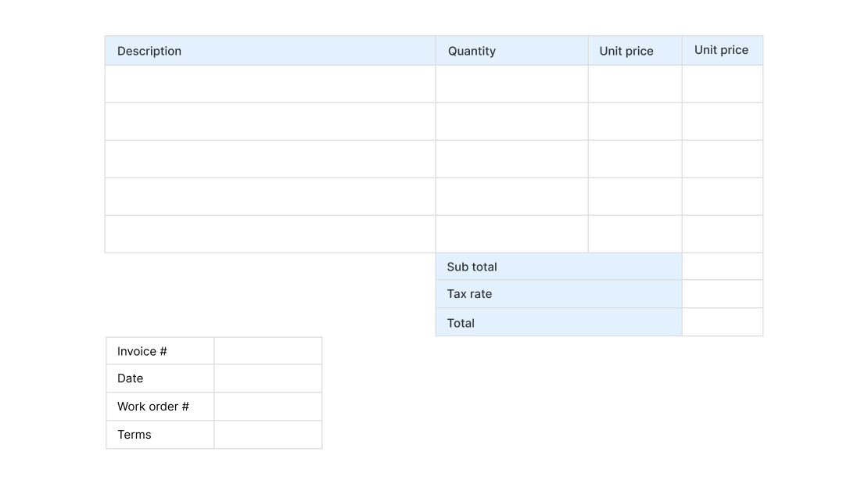868x484 pixels.
Task: Click the Quantity column header
Action: pos(511,51)
